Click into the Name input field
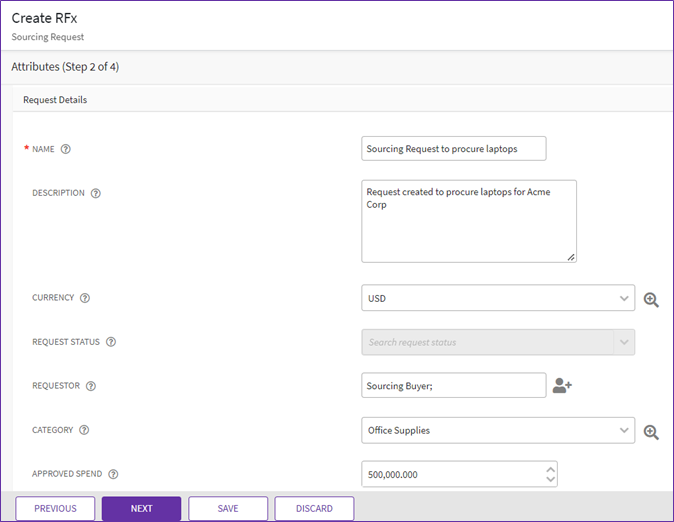 click(x=453, y=149)
